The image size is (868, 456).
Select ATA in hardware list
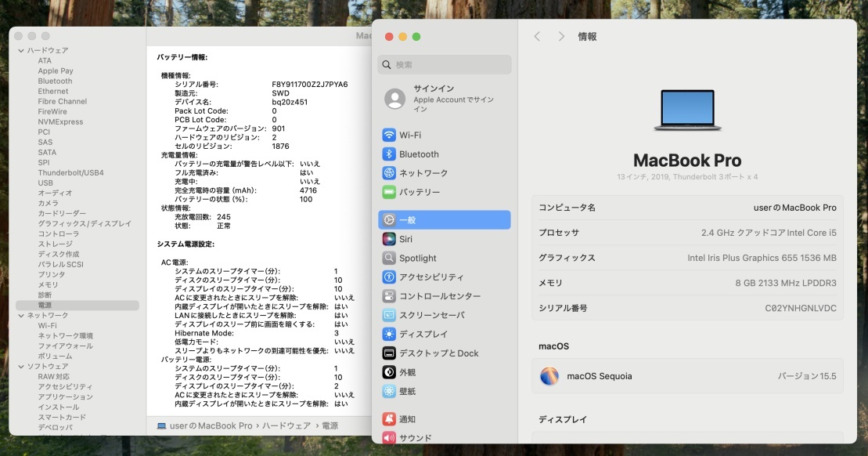(45, 61)
